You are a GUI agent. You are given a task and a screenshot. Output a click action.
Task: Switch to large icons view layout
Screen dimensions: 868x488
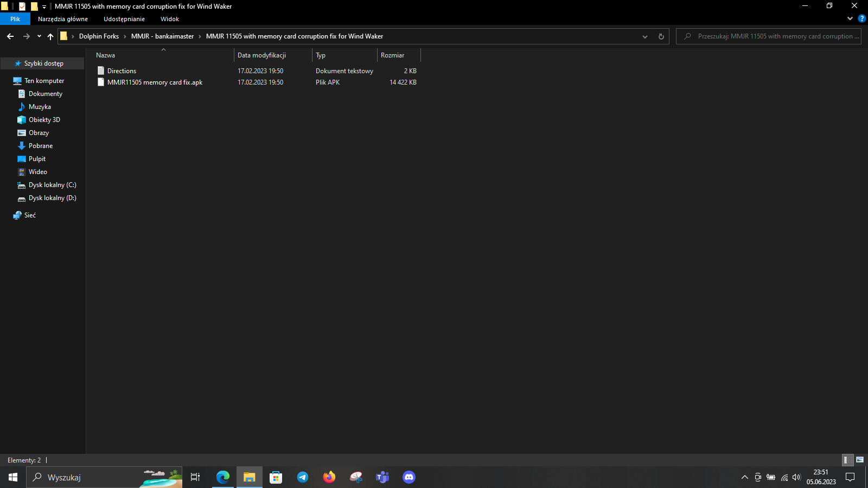860,460
